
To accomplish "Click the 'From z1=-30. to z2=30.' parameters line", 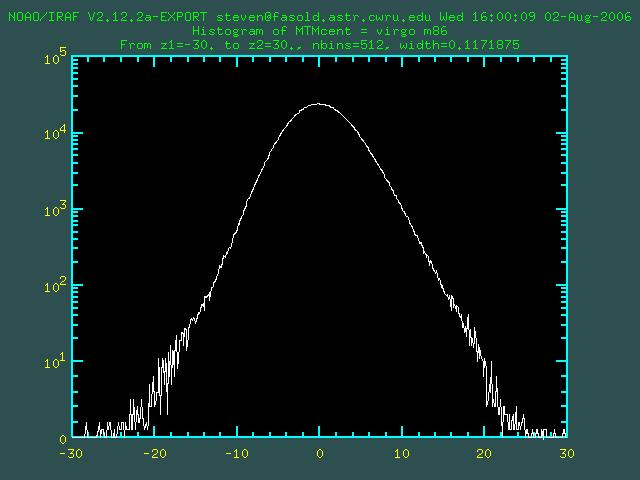I will tap(320, 44).
